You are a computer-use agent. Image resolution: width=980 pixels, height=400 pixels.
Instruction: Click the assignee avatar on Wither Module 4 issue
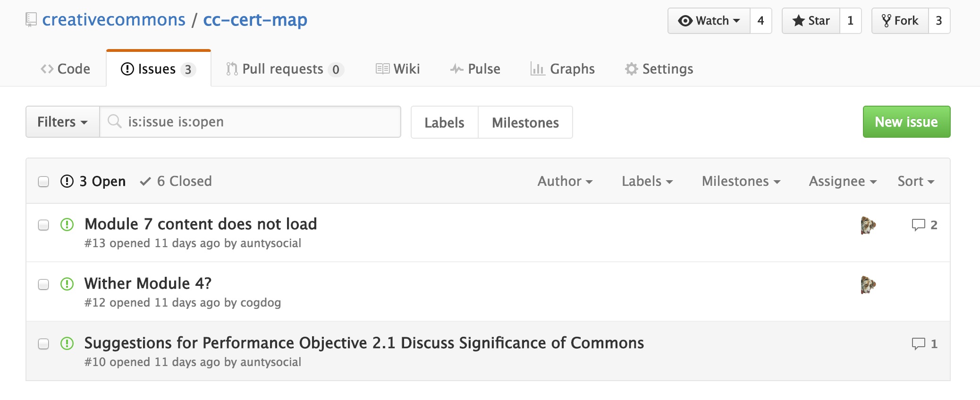(868, 285)
